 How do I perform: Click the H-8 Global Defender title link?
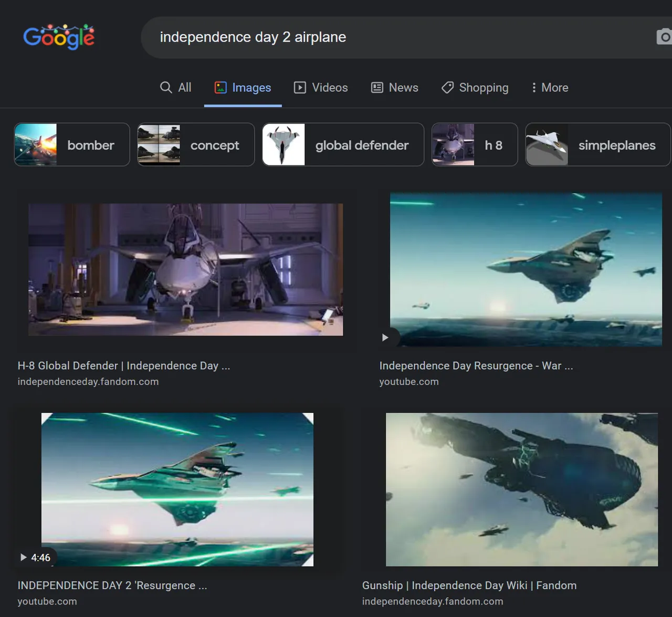tap(124, 365)
